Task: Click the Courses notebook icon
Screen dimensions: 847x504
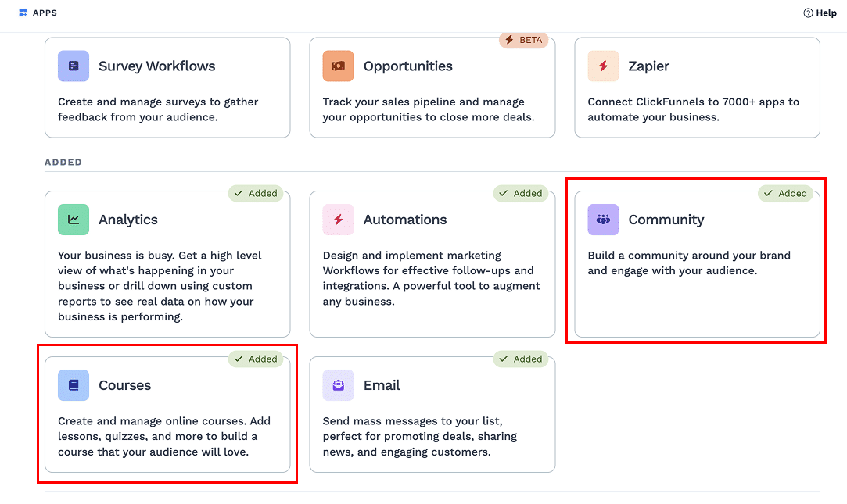Action: (x=73, y=385)
